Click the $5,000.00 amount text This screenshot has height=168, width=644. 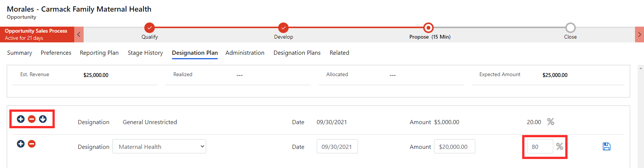click(x=447, y=122)
